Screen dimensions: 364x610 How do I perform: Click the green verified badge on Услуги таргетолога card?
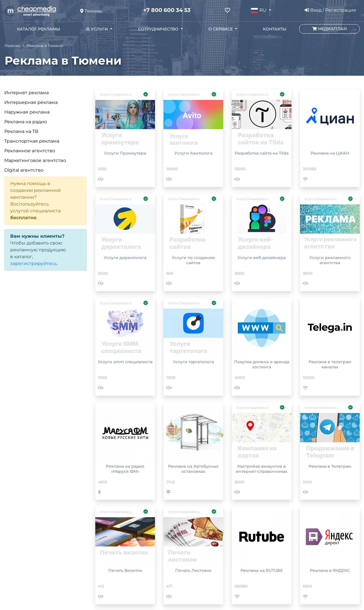pos(214,303)
